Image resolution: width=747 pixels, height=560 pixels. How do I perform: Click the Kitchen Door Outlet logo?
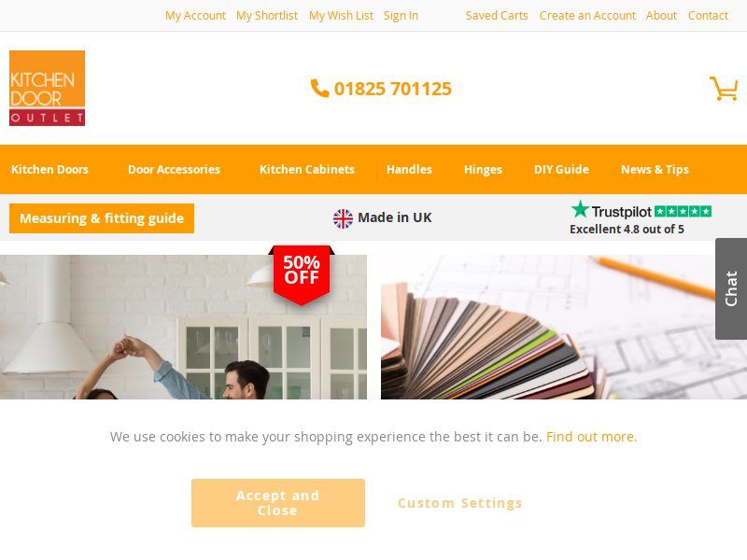point(48,88)
